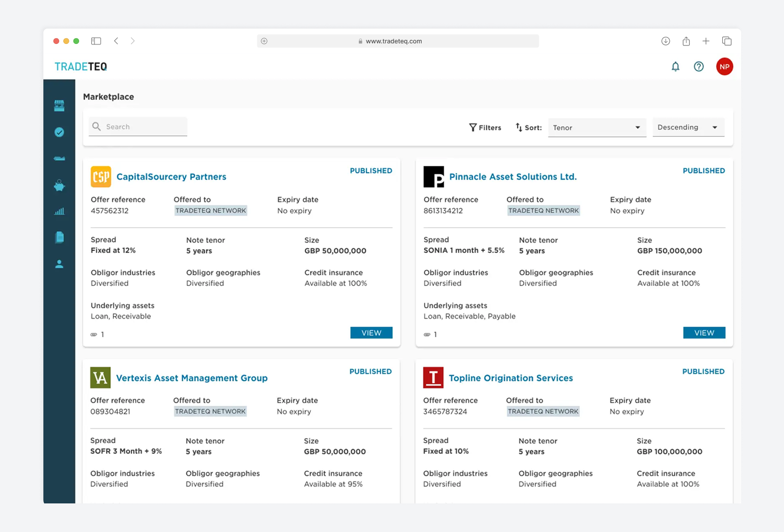This screenshot has width=784, height=532.
Task: Click the checkmark circle sidebar icon
Action: pyautogui.click(x=59, y=132)
